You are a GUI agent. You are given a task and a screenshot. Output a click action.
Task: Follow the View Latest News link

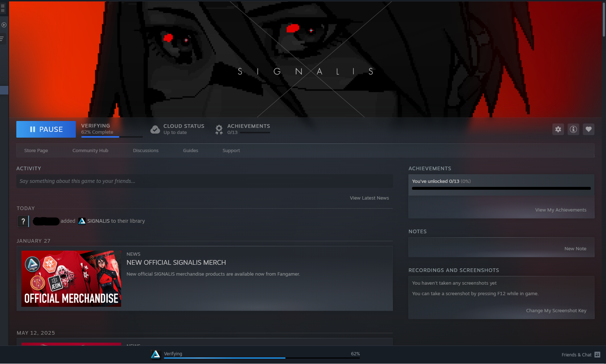(369, 198)
